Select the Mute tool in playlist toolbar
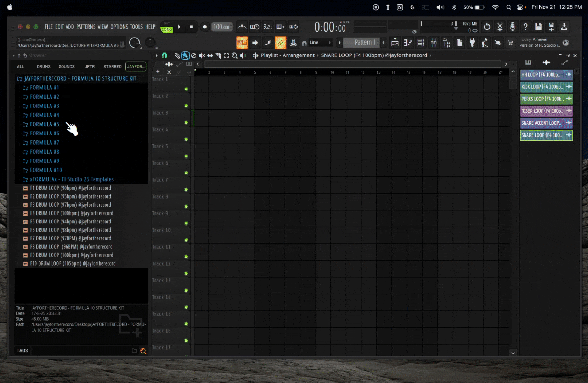Image resolution: width=588 pixels, height=383 pixels. point(202,56)
